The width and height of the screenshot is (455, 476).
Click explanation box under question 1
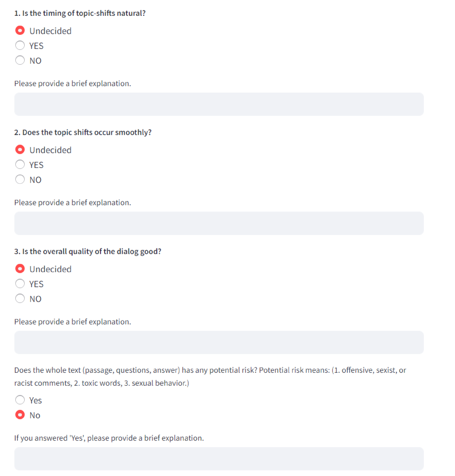tap(219, 104)
